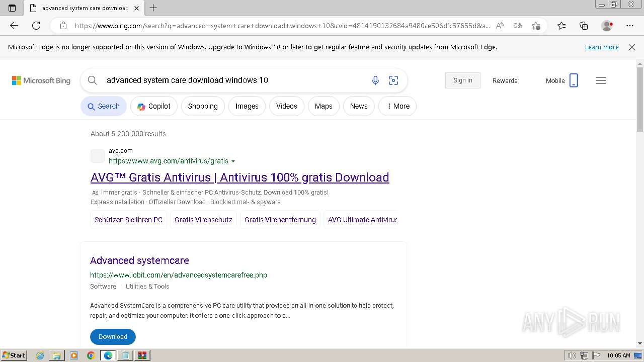The width and height of the screenshot is (644, 362).
Task: Close the advanced system care tab
Action: [x=136, y=8]
